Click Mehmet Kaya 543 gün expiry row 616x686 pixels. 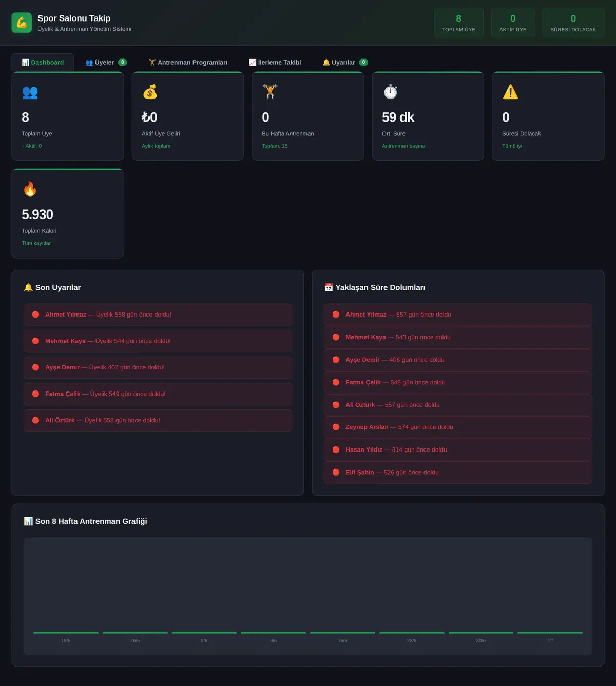coord(458,337)
